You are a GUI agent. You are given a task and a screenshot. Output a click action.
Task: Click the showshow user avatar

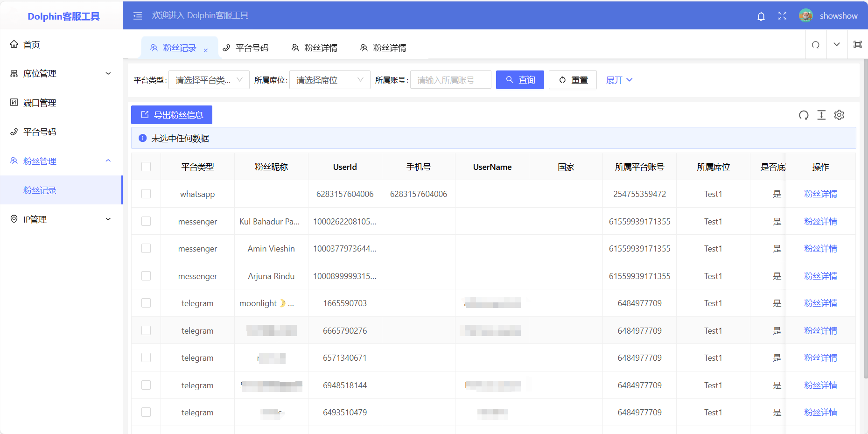tap(805, 16)
